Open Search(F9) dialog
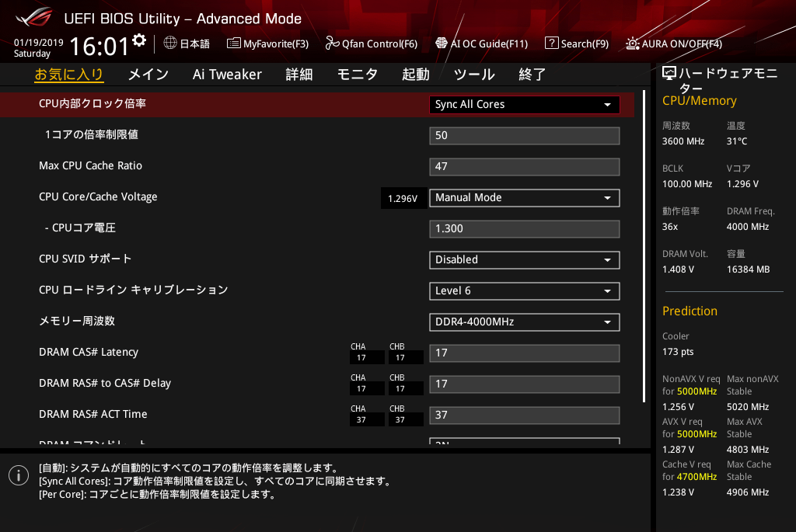Viewport: 796px width, 532px height. point(577,43)
